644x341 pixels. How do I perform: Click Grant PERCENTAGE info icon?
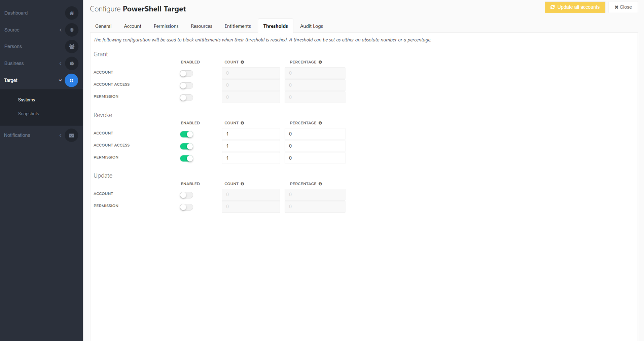point(320,62)
